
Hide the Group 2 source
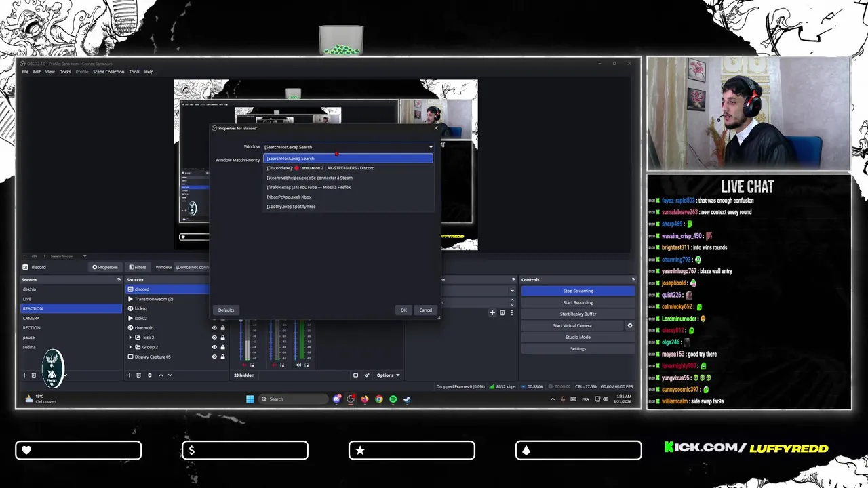(214, 347)
